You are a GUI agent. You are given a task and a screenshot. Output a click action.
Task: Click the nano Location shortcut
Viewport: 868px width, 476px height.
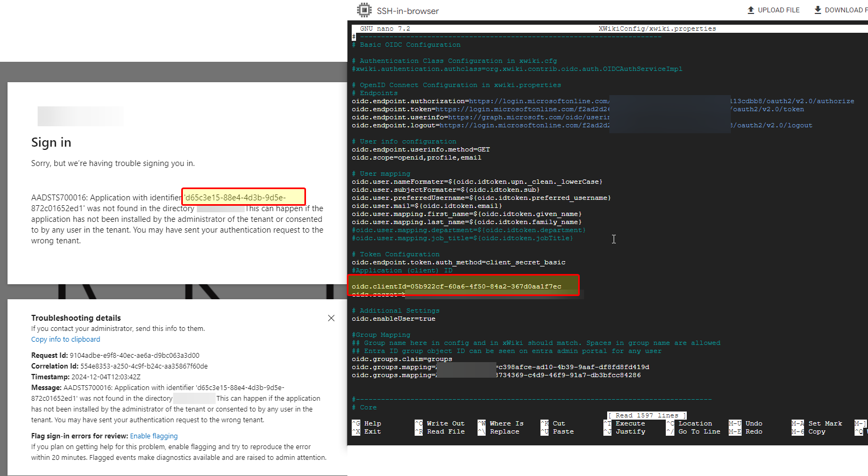pos(689,423)
